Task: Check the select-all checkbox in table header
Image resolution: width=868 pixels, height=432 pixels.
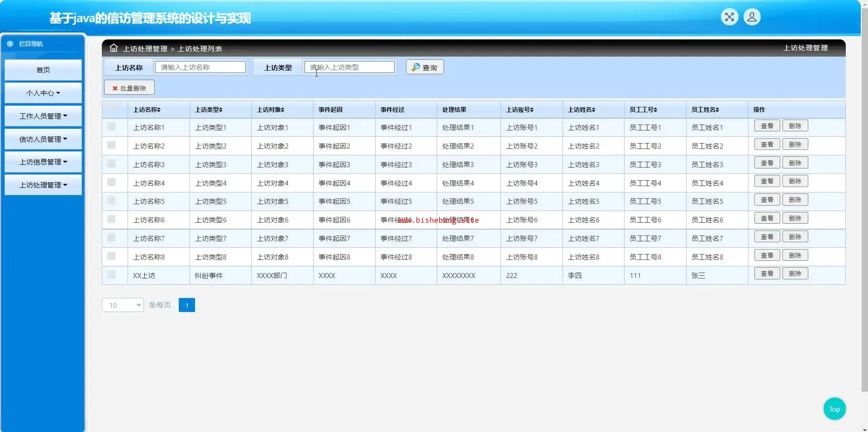Action: point(111,107)
